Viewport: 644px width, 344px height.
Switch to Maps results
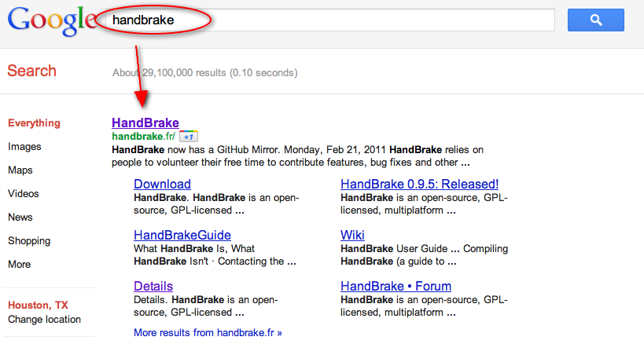click(x=20, y=170)
